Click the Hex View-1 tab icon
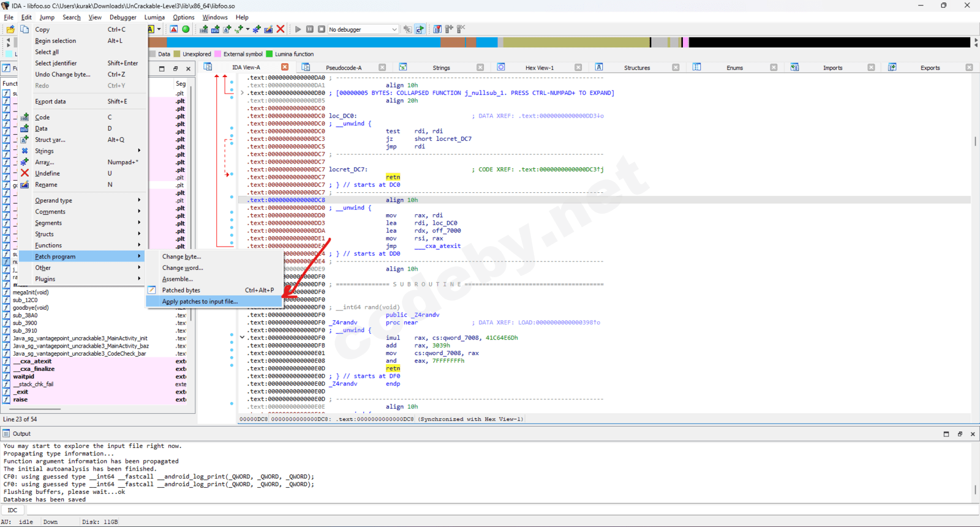Screen dimensions: 980x527 (501, 67)
